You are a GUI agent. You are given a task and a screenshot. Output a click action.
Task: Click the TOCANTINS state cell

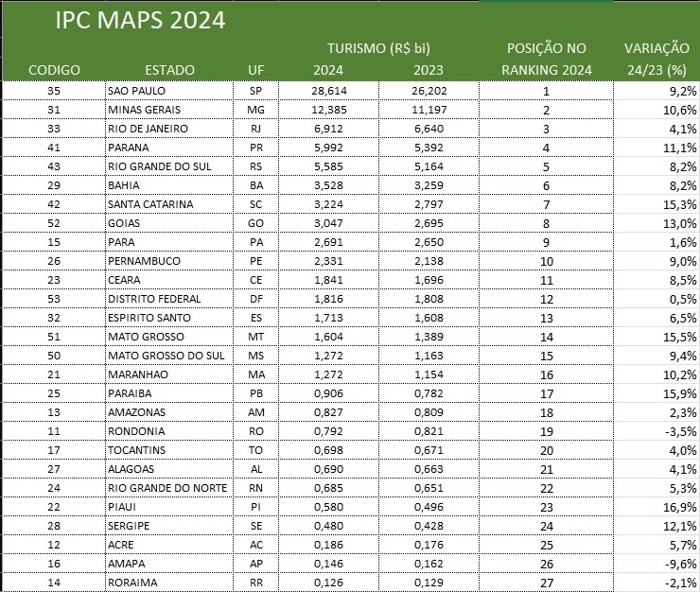(169, 450)
